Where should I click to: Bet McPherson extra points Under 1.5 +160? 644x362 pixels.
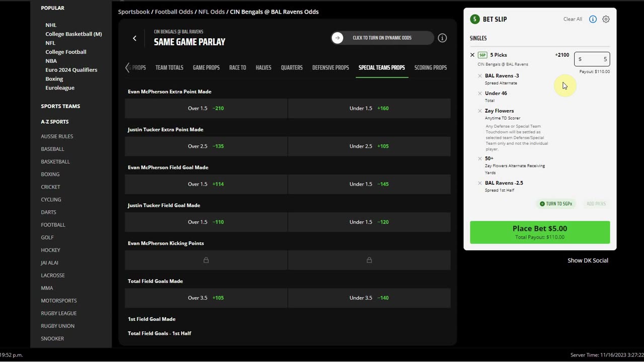369,108
